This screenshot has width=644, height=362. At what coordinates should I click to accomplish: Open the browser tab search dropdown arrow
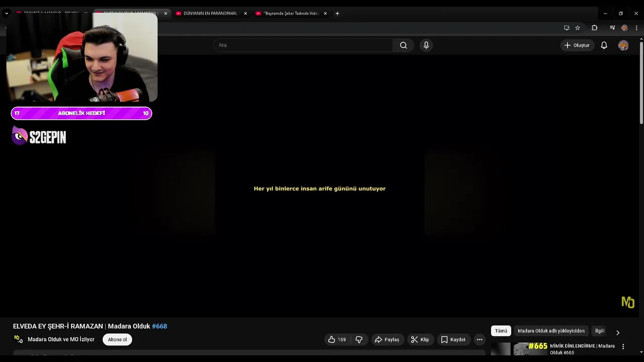click(x=6, y=14)
